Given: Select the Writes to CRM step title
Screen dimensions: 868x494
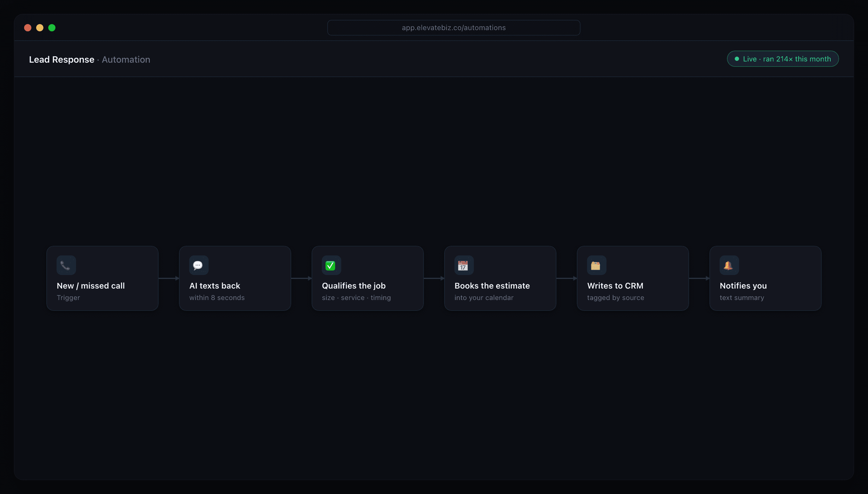Looking at the screenshot, I should coord(615,286).
